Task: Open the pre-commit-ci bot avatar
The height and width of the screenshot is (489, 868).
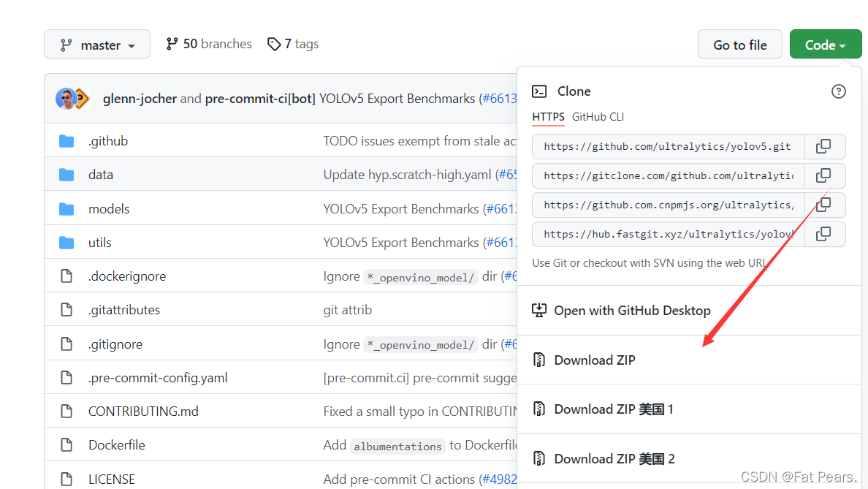Action: tap(83, 99)
